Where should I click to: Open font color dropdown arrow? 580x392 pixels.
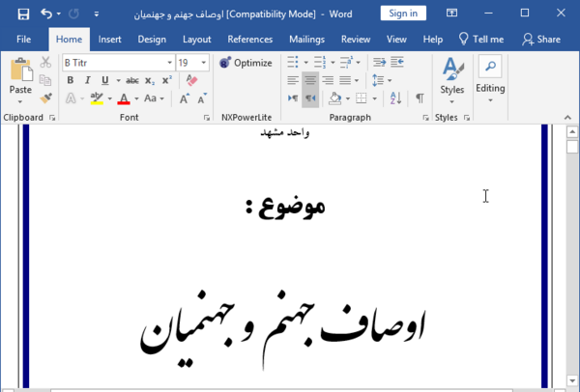[136, 98]
